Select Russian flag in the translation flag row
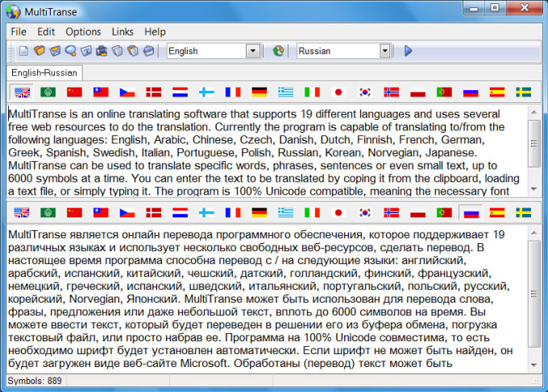Screen dimensions: 548x392 (x=471, y=213)
